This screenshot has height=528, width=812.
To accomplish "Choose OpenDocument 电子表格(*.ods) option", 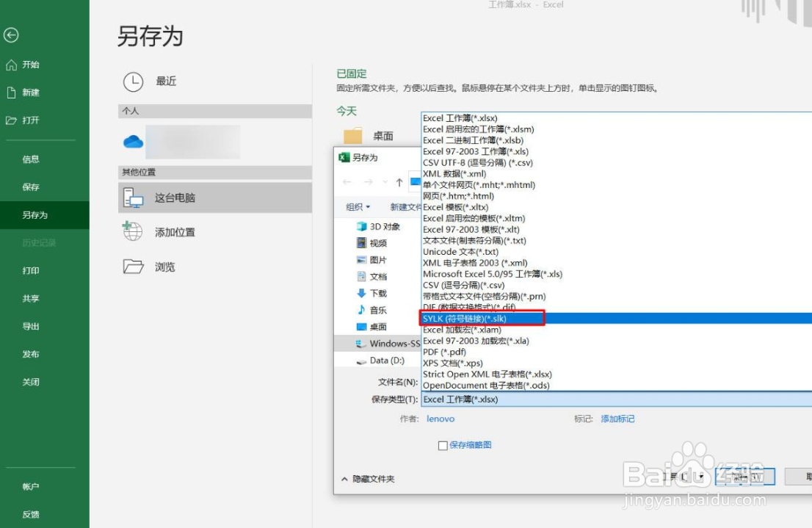I will (x=486, y=386).
